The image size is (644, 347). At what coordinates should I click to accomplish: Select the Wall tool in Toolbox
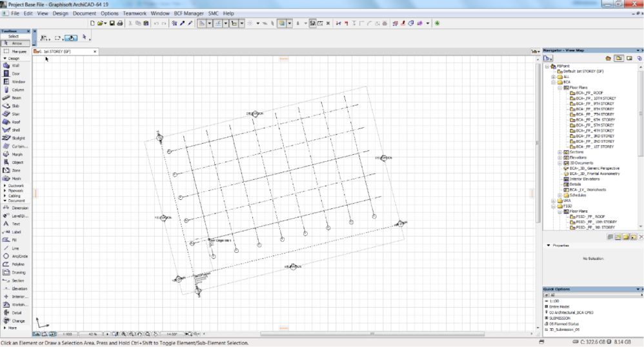click(15, 66)
